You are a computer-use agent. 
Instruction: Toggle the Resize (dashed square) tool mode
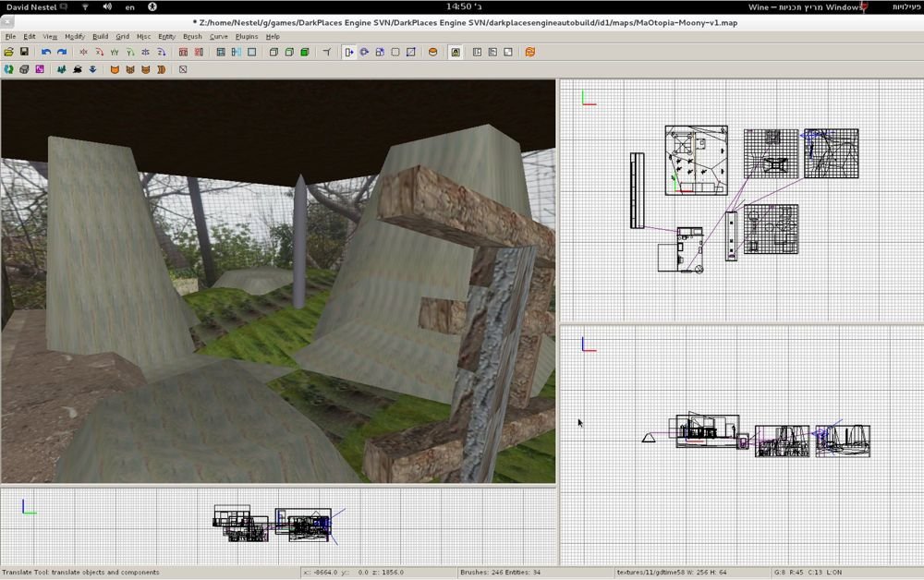[x=395, y=52]
